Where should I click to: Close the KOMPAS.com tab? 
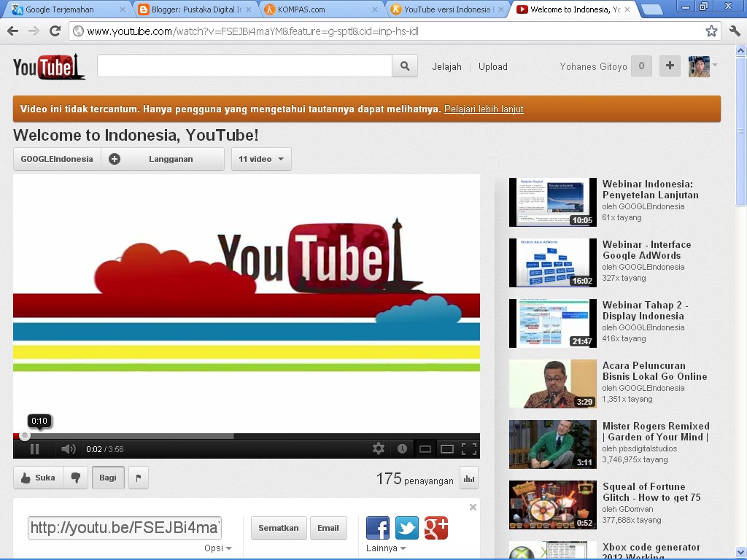click(x=375, y=9)
